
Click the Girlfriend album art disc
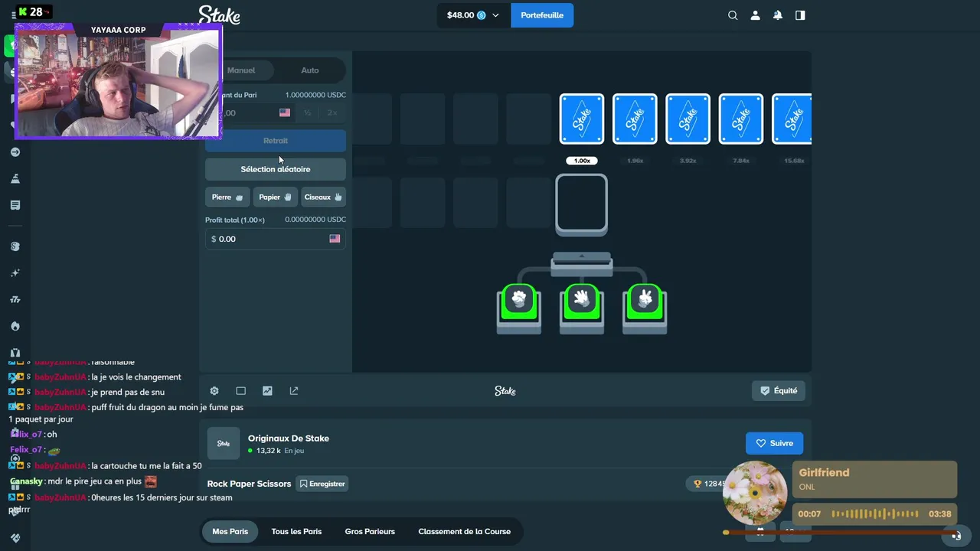[755, 494]
